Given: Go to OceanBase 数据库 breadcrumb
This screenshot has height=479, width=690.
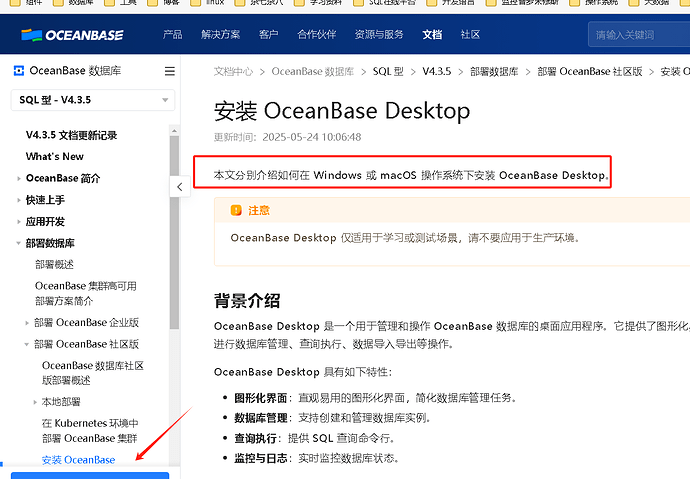Looking at the screenshot, I should pyautogui.click(x=312, y=71).
